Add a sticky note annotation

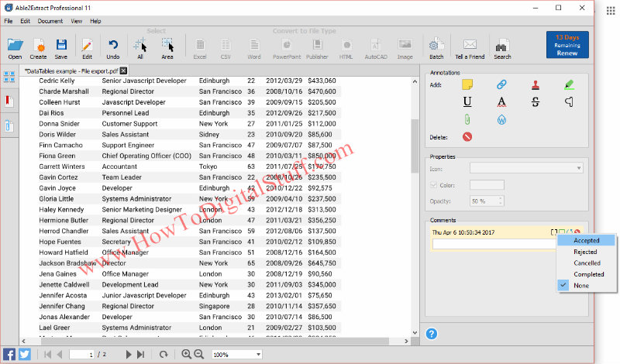point(467,84)
